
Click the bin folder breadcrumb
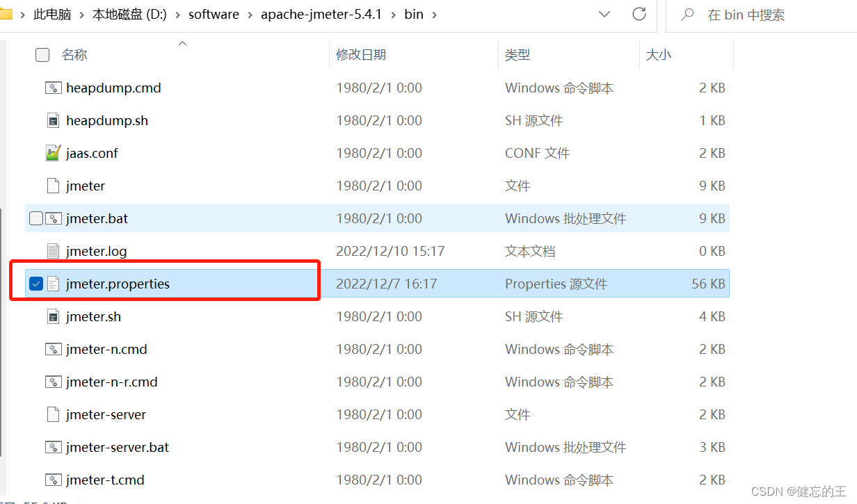point(414,14)
